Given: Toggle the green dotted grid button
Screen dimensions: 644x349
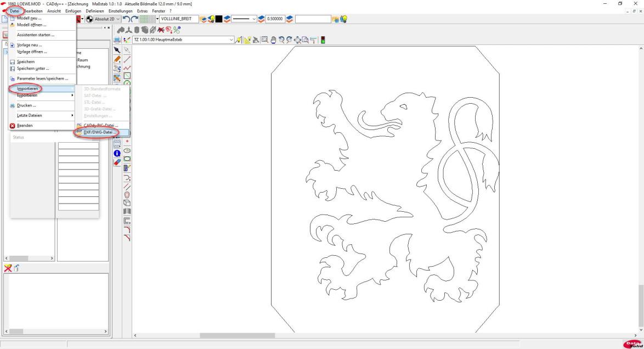Looking at the screenshot, I should pos(148,19).
